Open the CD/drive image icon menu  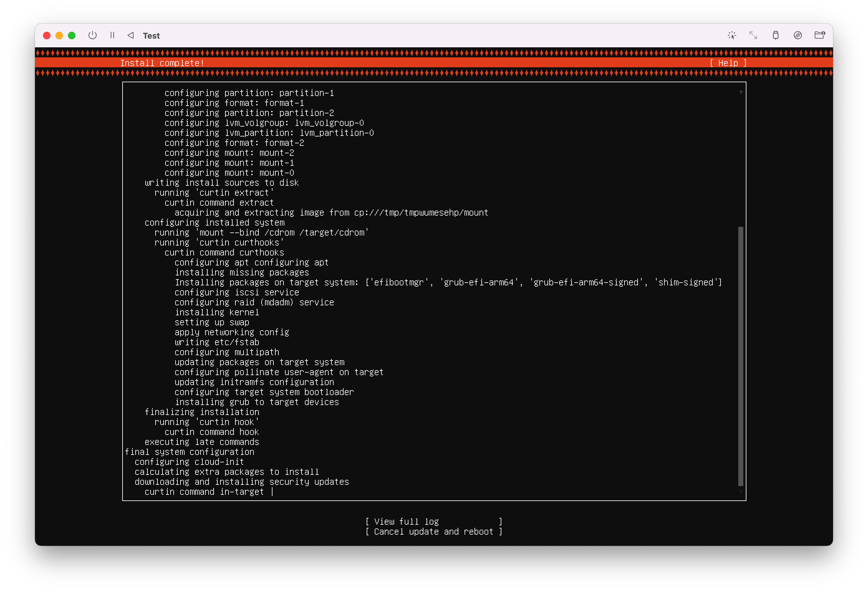798,36
